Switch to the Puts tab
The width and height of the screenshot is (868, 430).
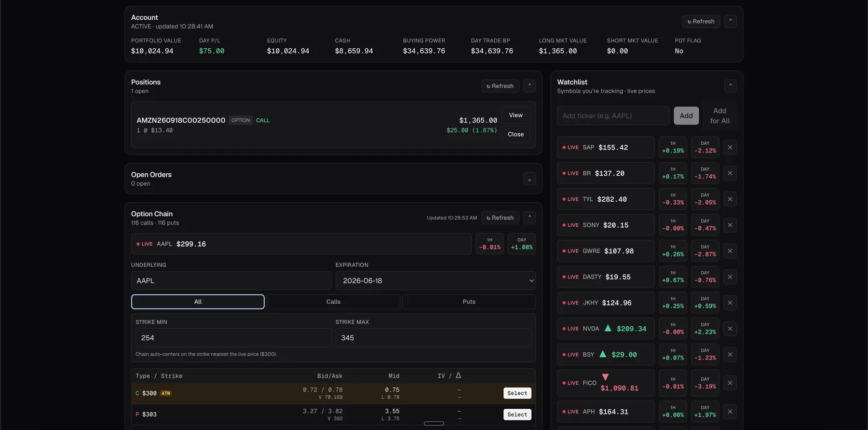pos(469,302)
